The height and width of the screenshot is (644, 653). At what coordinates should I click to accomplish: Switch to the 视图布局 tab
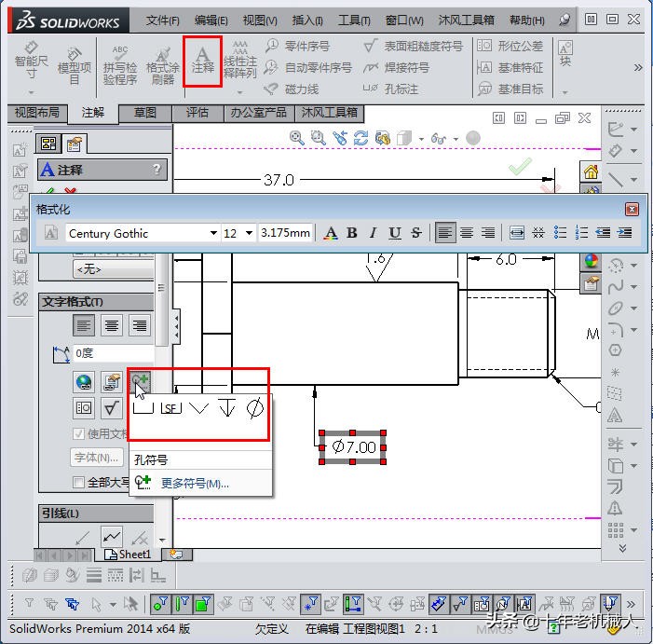(37, 113)
